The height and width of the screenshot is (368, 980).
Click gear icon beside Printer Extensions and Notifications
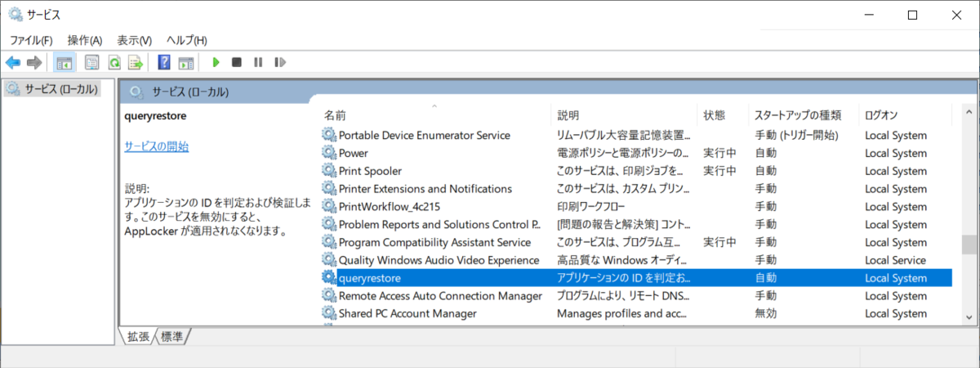coord(329,189)
